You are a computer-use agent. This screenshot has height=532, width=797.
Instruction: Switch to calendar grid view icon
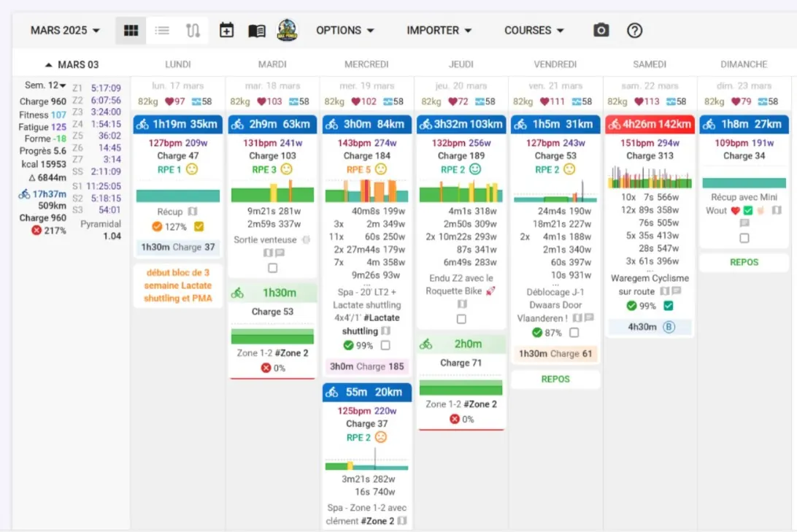click(x=131, y=31)
